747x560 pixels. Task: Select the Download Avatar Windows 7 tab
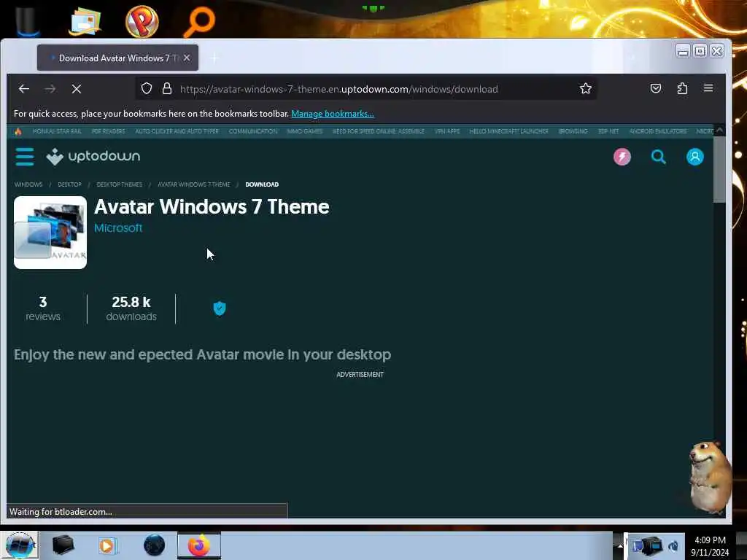(117, 58)
